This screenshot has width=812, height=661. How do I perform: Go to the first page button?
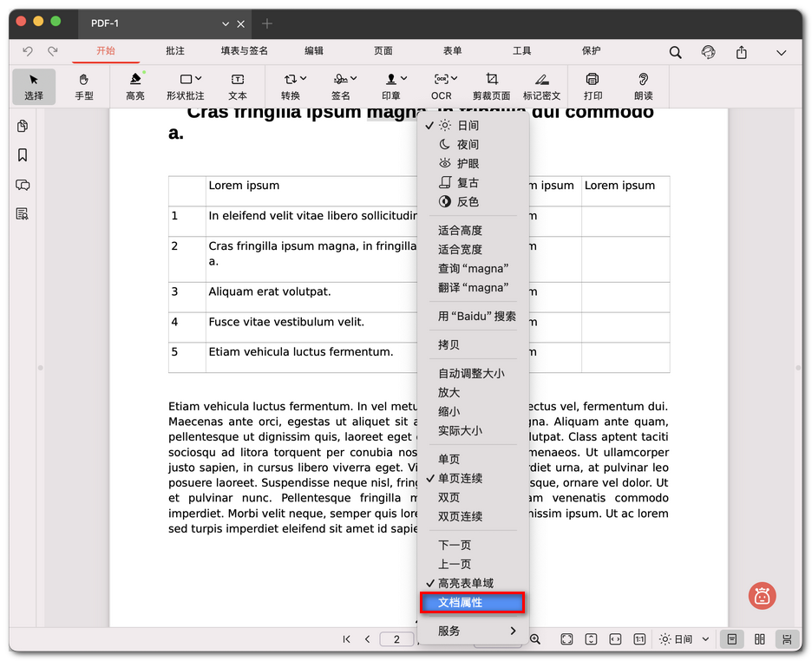click(x=346, y=639)
